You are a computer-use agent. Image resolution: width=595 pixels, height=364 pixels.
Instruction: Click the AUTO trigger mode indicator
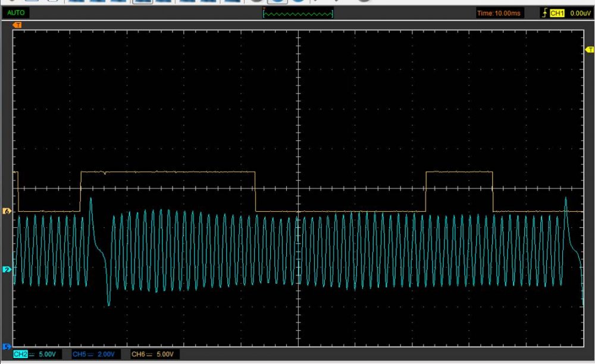16,12
